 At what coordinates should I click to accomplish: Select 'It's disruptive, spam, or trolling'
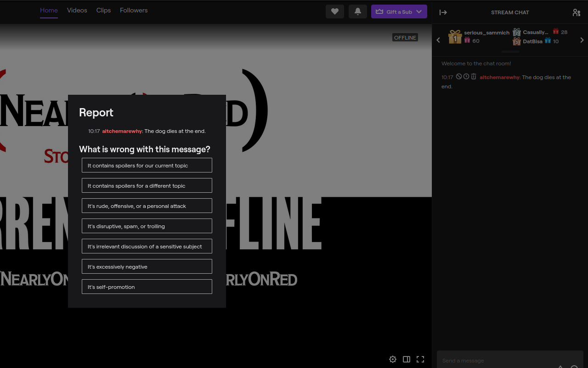pyautogui.click(x=147, y=226)
